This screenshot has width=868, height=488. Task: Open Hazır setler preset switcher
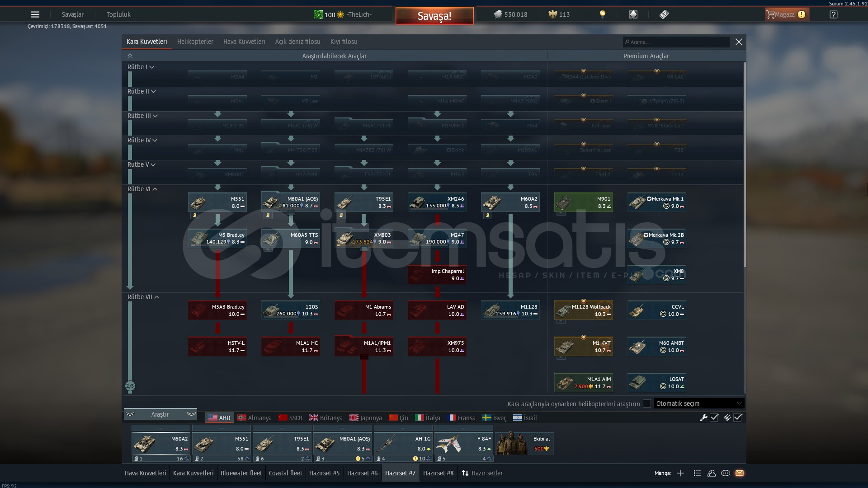[x=482, y=473]
